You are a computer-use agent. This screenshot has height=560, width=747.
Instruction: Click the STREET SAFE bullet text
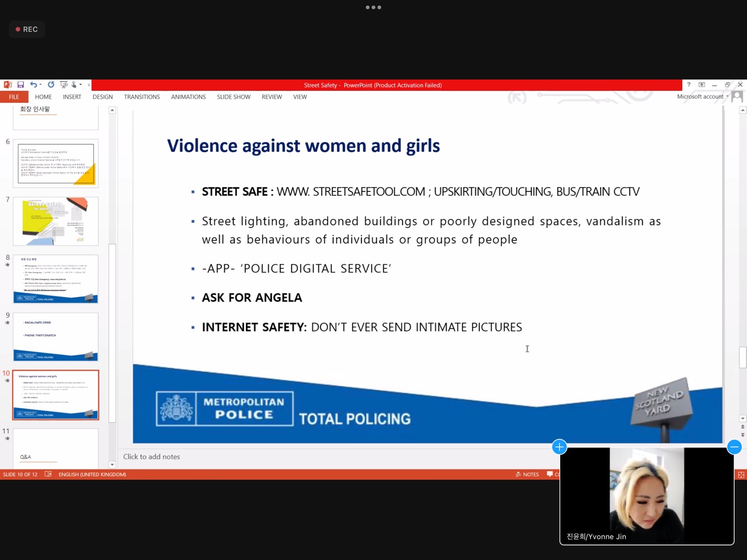point(421,192)
